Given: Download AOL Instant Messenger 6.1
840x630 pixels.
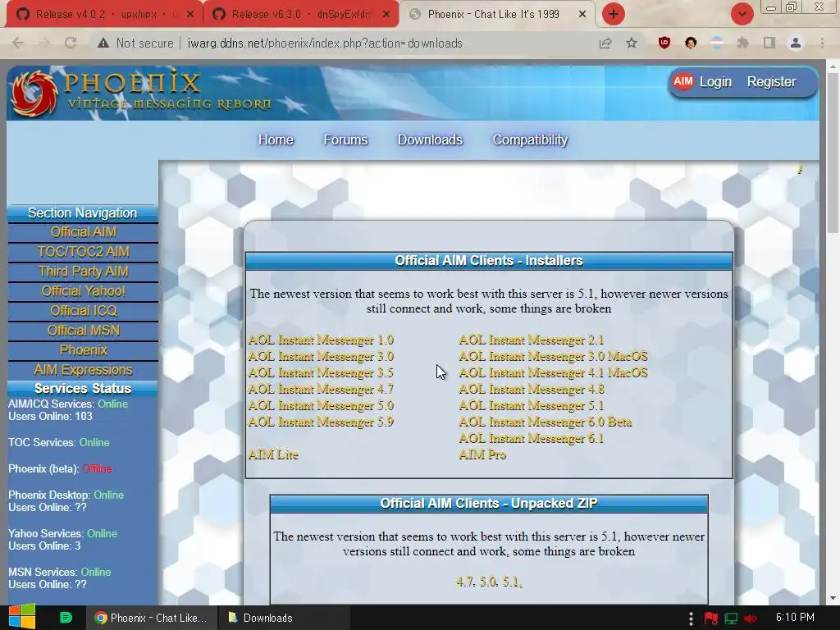Looking at the screenshot, I should point(532,438).
